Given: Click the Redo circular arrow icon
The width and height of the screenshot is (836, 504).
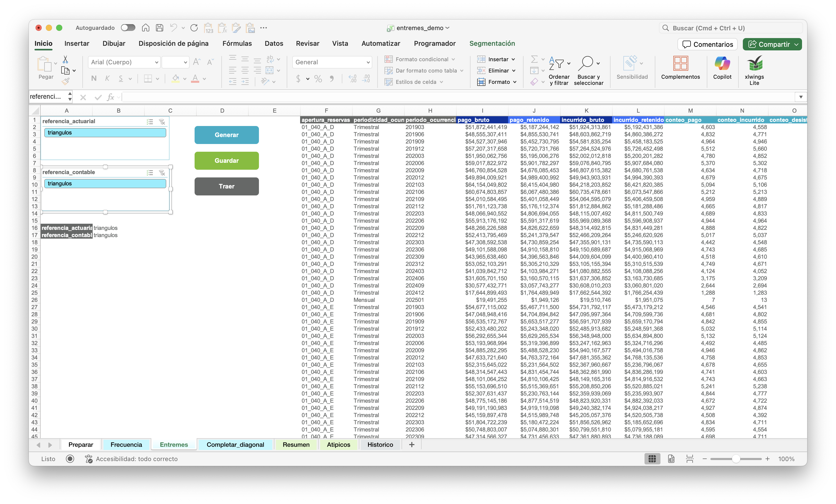Looking at the screenshot, I should click(194, 28).
